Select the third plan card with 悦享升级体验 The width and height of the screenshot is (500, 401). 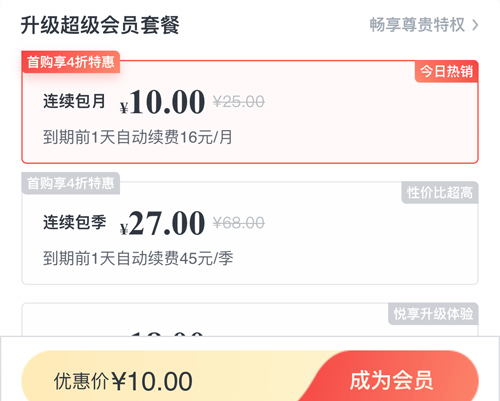250,319
